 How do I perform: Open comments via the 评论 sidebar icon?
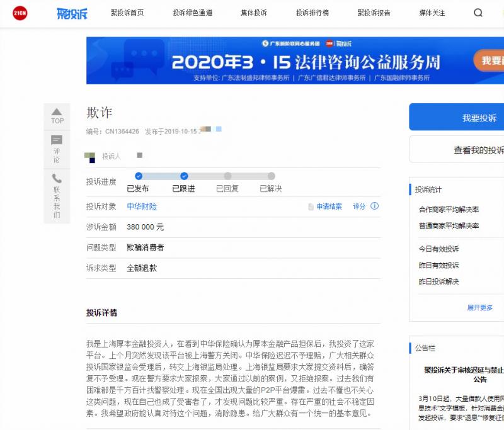pos(57,140)
